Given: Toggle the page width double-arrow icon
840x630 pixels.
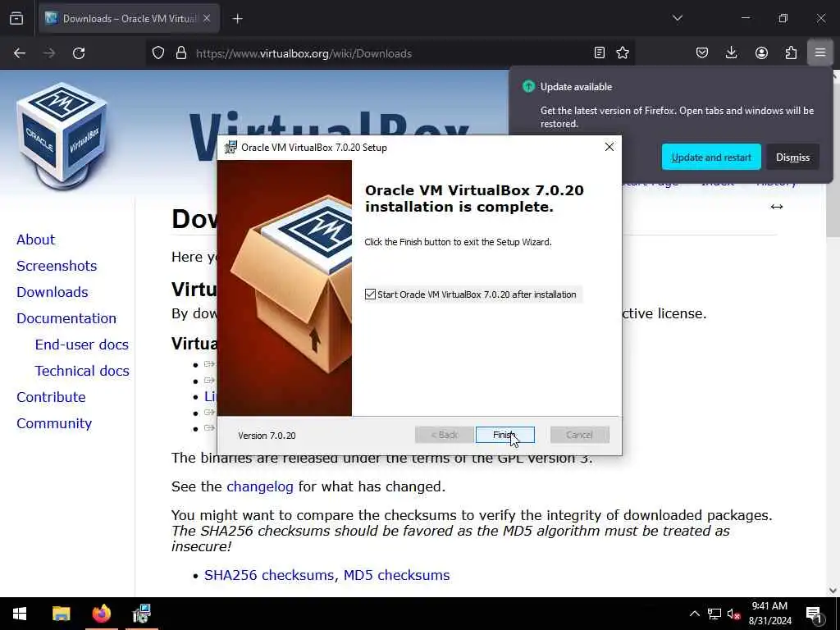Looking at the screenshot, I should click(x=776, y=207).
